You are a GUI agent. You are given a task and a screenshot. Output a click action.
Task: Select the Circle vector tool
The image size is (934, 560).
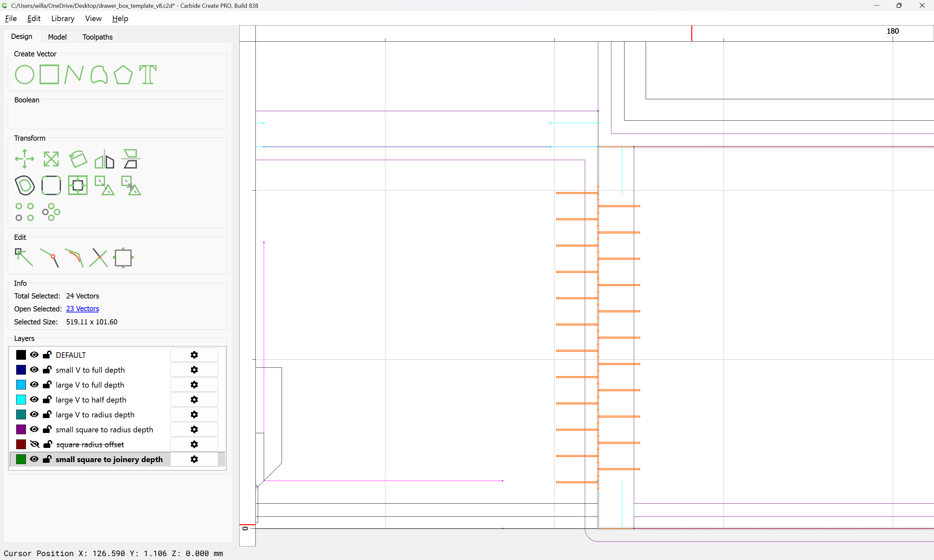pos(25,74)
